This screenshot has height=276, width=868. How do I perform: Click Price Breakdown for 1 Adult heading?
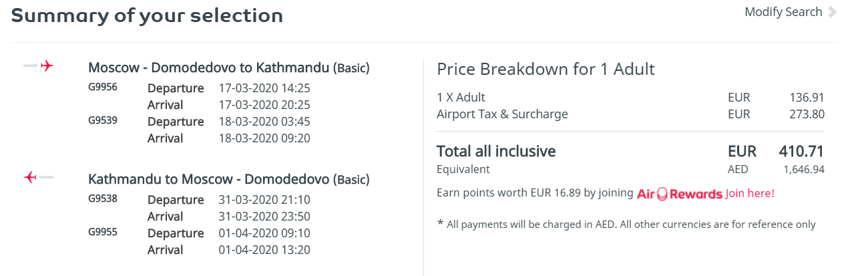coord(546,69)
